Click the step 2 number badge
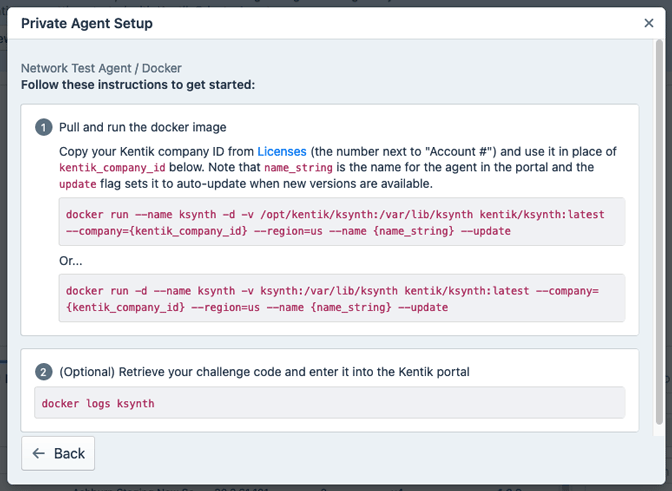The height and width of the screenshot is (491, 672). click(x=44, y=372)
